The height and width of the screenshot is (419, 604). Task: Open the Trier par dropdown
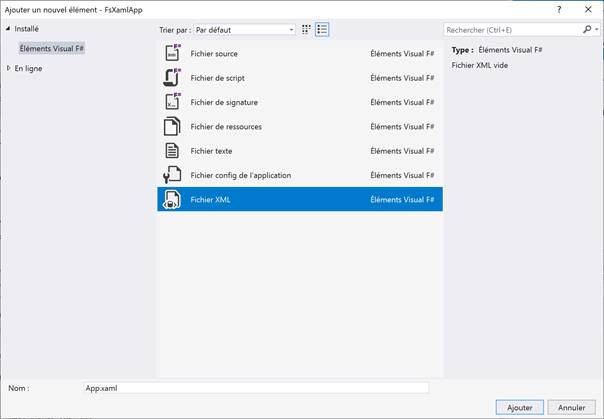(244, 30)
